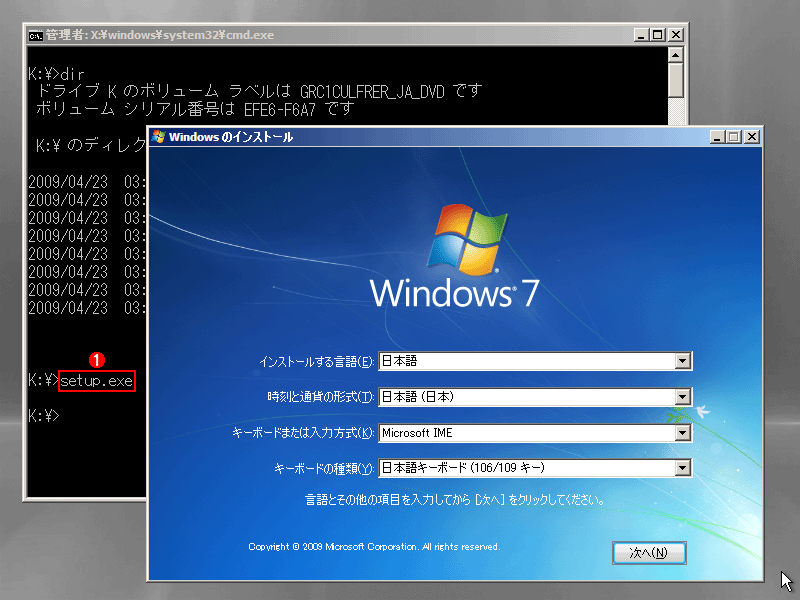Click the setup.exe command text in cmd
Screen dimensions: 800x600
tap(96, 381)
